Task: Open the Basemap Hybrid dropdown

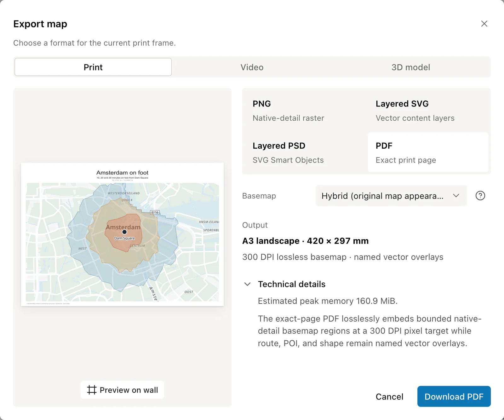Action: coord(391,196)
